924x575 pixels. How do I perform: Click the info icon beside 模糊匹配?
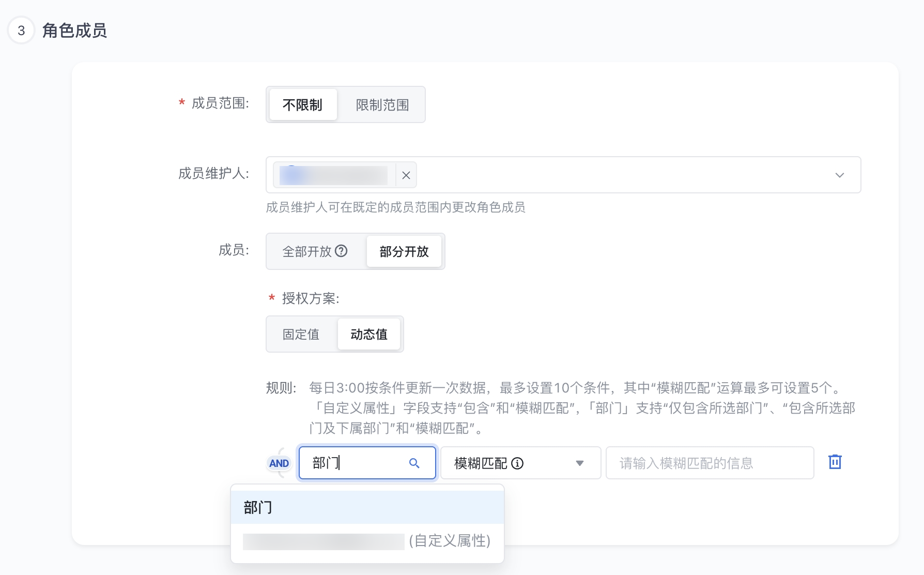(x=517, y=463)
